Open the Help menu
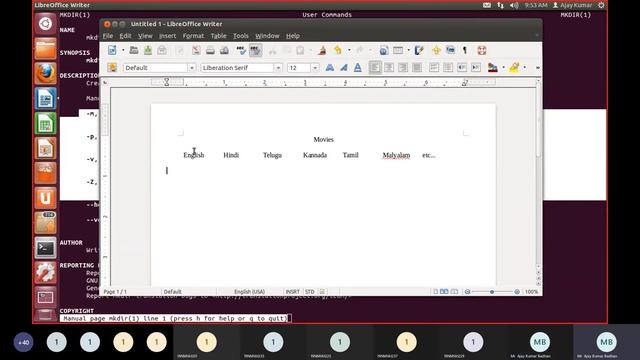This screenshot has height=360, width=640. (293, 36)
